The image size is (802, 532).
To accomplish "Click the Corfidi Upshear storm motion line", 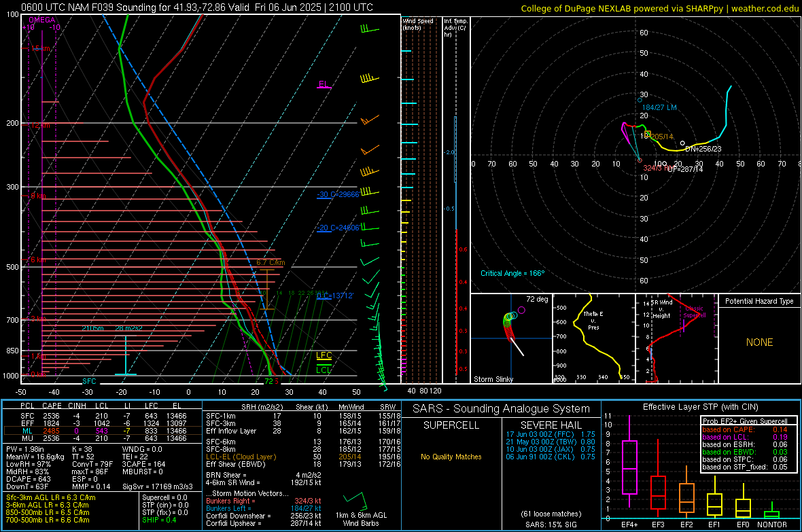I will click(264, 523).
